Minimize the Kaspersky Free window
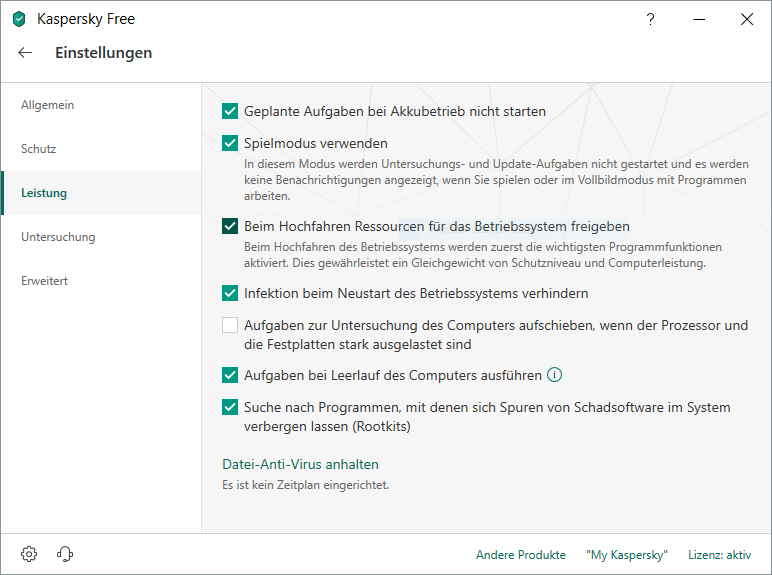Image resolution: width=772 pixels, height=575 pixels. pos(698,19)
